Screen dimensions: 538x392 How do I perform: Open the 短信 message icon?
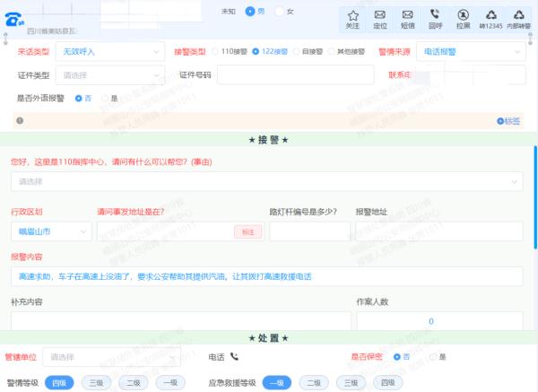tap(407, 15)
